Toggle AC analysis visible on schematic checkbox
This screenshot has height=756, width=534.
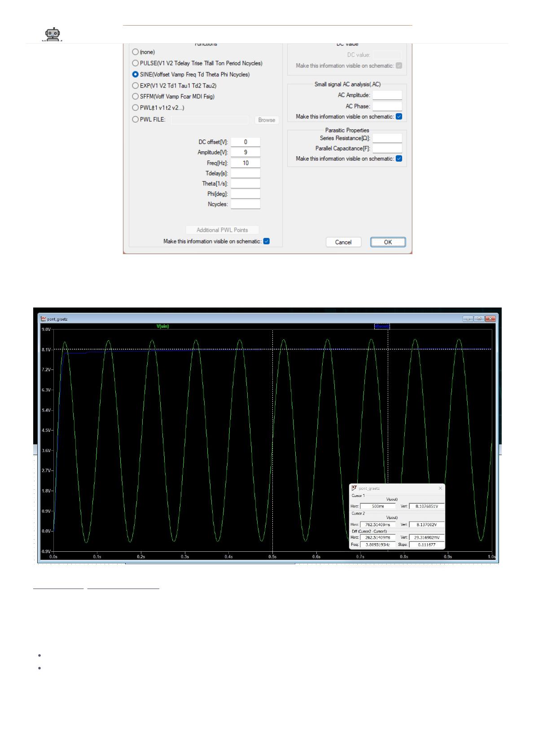tap(399, 117)
